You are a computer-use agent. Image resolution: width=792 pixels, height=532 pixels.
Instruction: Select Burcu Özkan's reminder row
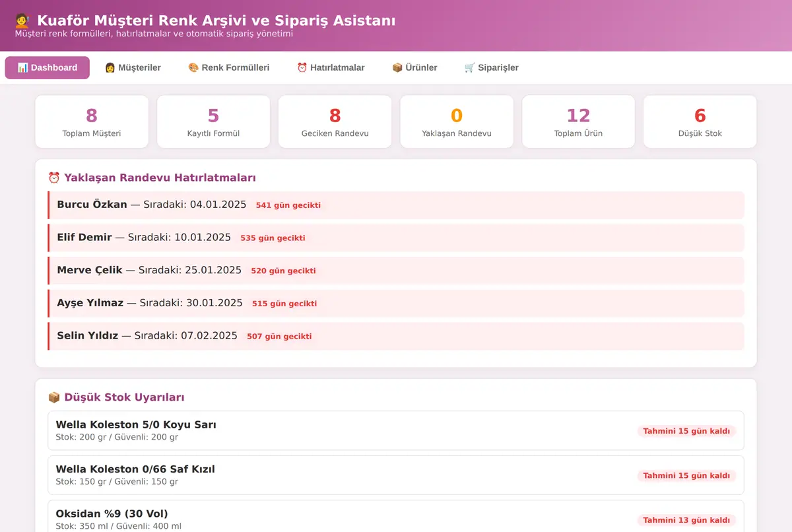click(x=396, y=205)
